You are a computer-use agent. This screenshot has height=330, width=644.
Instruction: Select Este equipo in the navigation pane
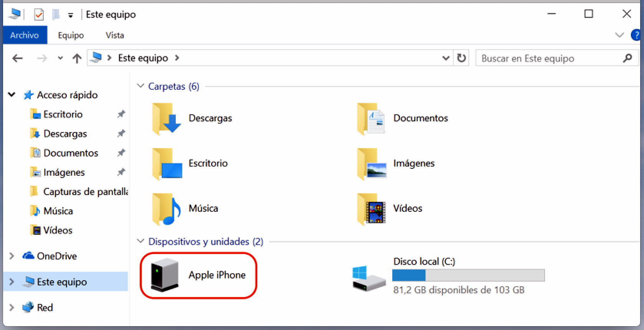pos(62,282)
